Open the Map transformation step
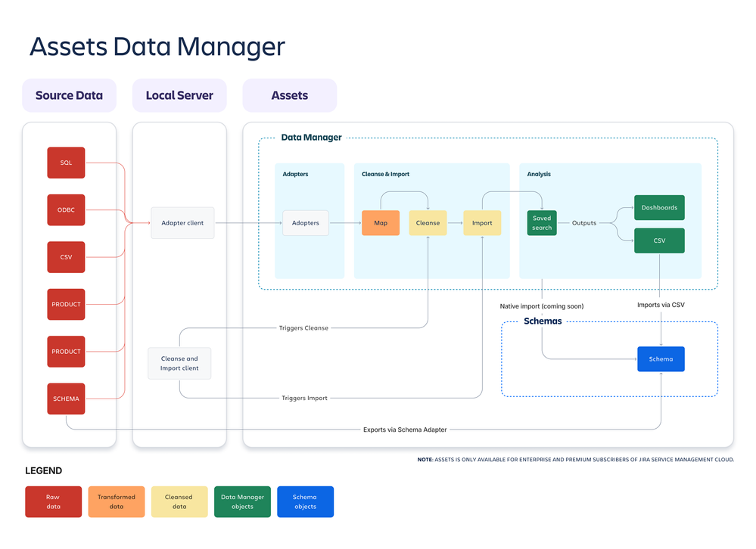The width and height of the screenshot is (756, 549). click(x=380, y=222)
